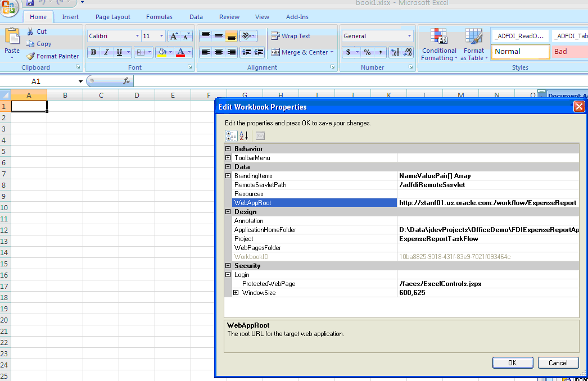The width and height of the screenshot is (588, 381).
Task: Open Conditional Formatting menu
Action: click(x=438, y=44)
